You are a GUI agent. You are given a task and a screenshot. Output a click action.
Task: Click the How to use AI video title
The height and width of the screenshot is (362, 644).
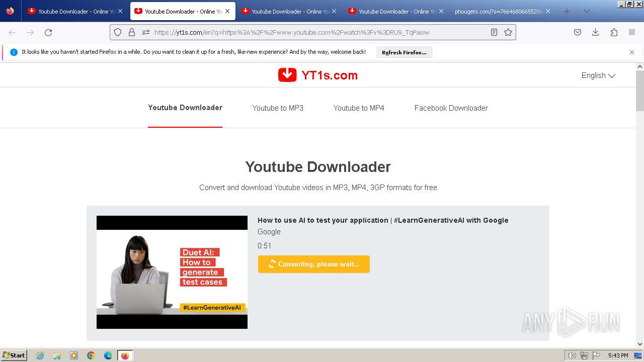383,220
